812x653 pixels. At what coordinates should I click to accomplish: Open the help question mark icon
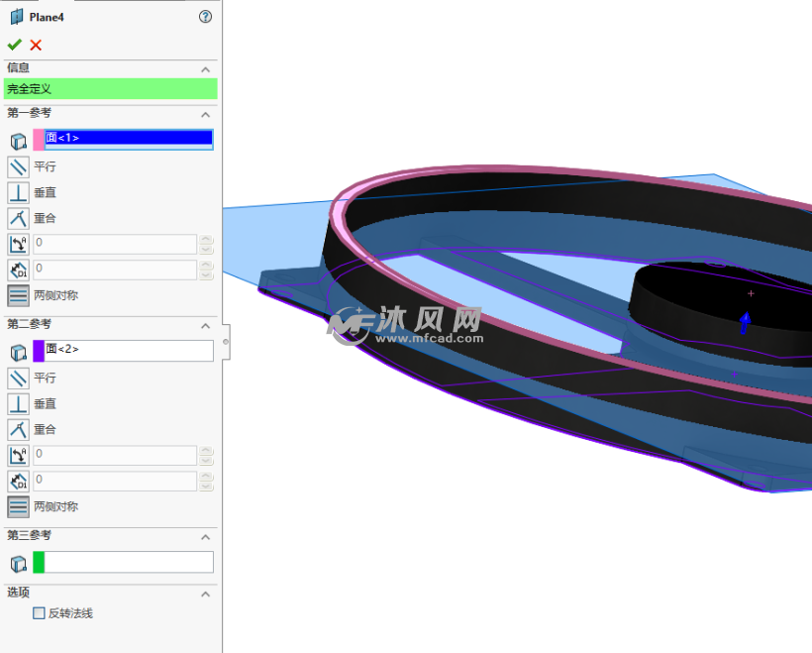(x=206, y=17)
